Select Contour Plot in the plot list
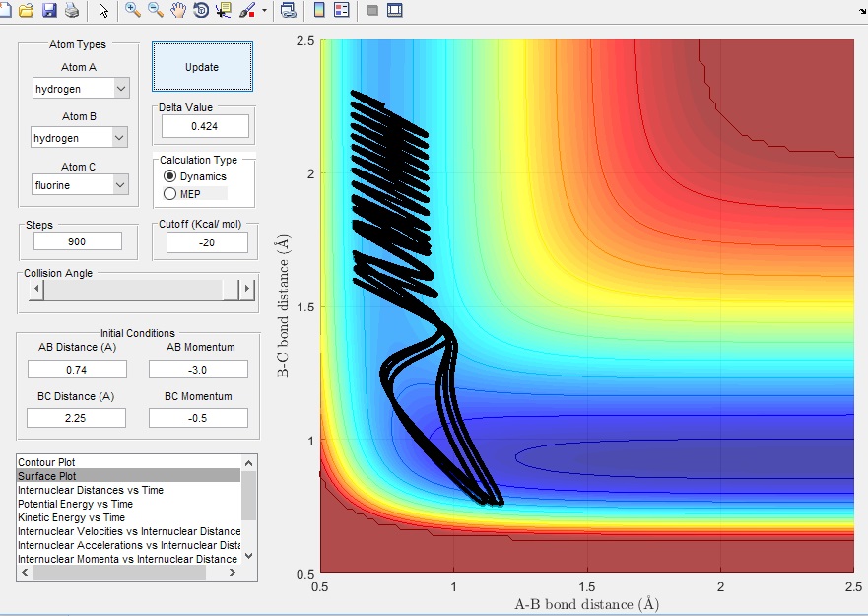Viewport: 868px width, 616px height. [x=46, y=462]
